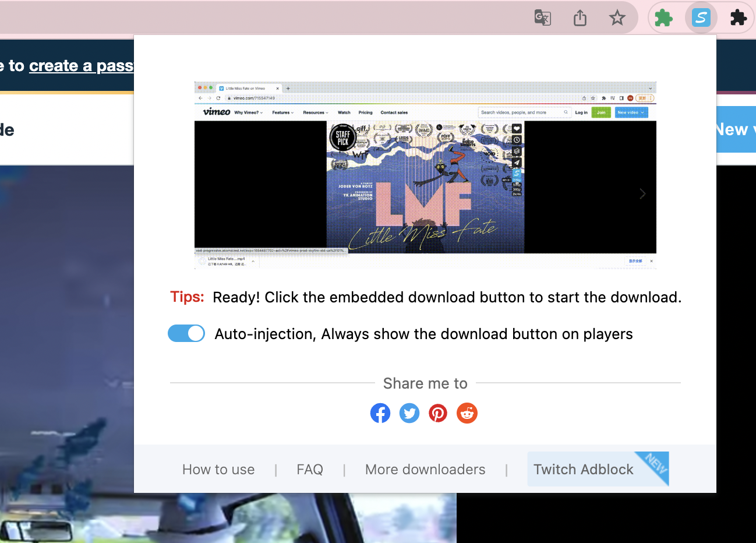Viewport: 756px width, 543px height.
Task: Click the Tips text label
Action: (187, 297)
